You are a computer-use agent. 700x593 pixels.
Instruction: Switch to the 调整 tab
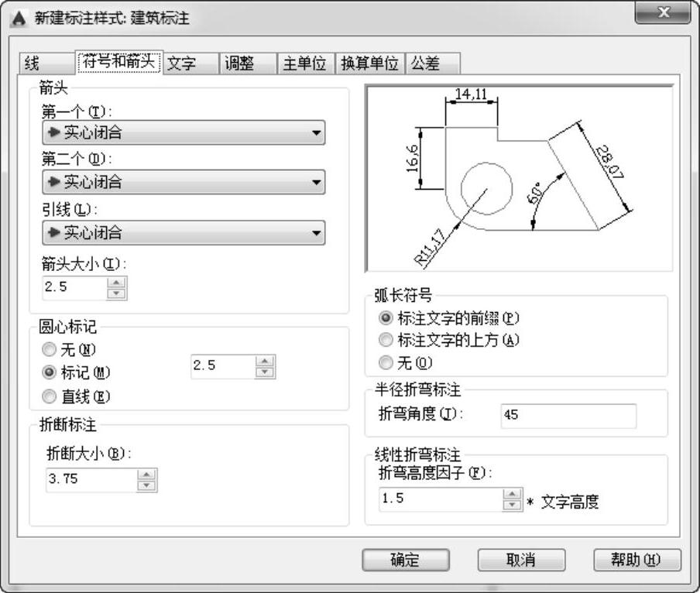248,63
